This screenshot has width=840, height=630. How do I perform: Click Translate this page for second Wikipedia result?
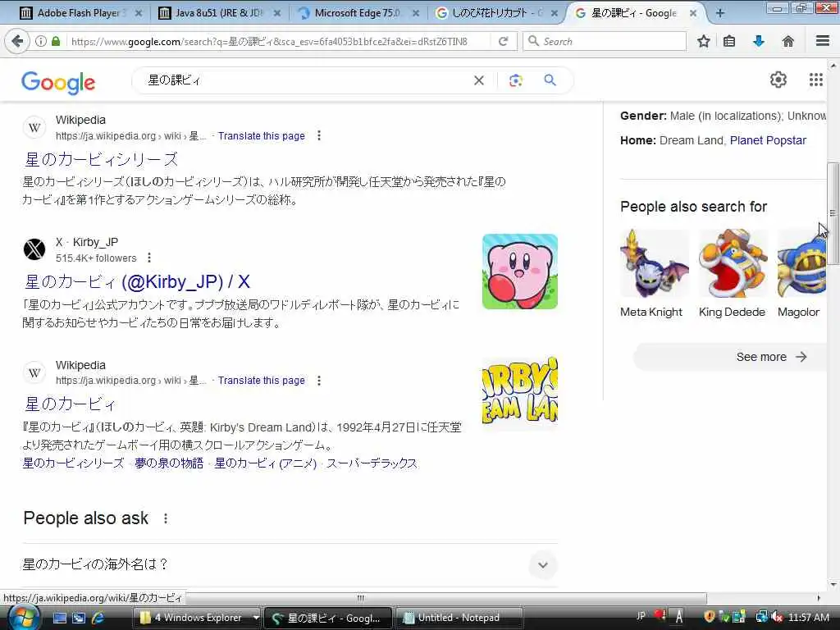point(261,381)
